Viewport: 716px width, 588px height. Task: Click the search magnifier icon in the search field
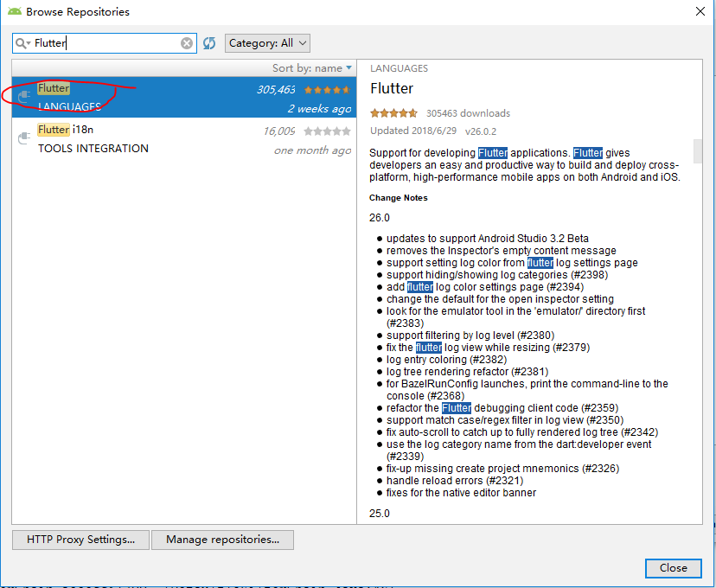pyautogui.click(x=22, y=43)
